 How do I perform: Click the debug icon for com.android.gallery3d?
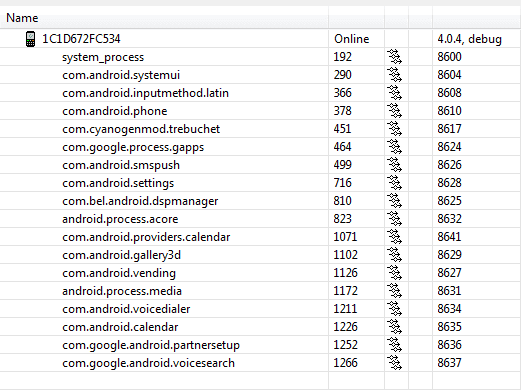395,255
